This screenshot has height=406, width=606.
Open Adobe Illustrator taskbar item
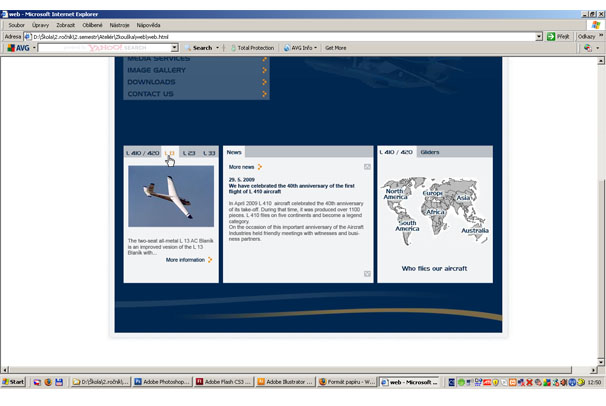286,382
